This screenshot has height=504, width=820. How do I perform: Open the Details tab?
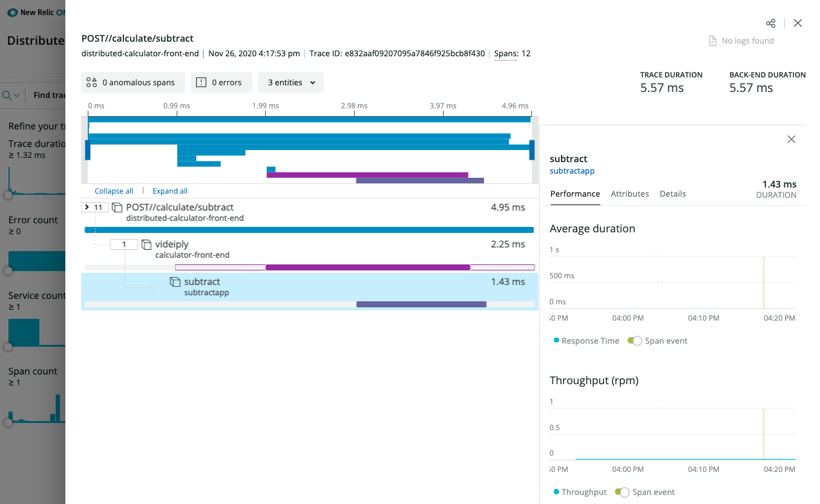672,194
